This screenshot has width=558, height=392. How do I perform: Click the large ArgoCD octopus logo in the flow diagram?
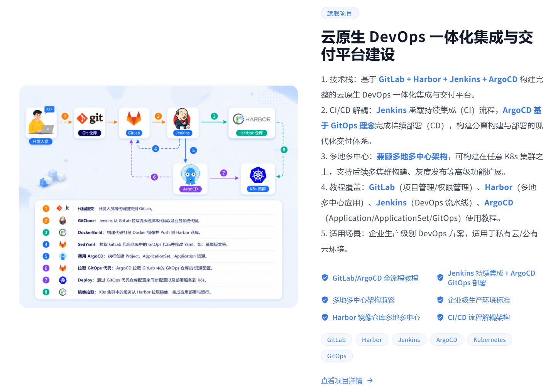click(x=190, y=175)
